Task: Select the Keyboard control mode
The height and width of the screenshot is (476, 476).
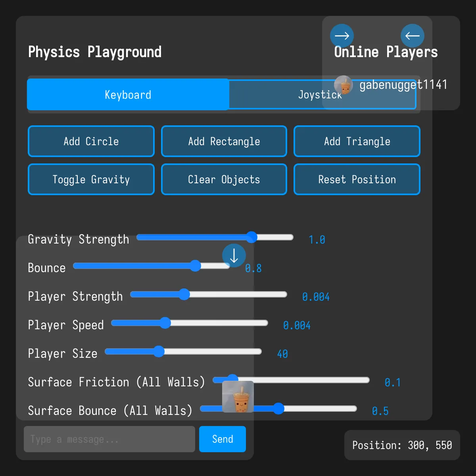Action: (x=128, y=94)
